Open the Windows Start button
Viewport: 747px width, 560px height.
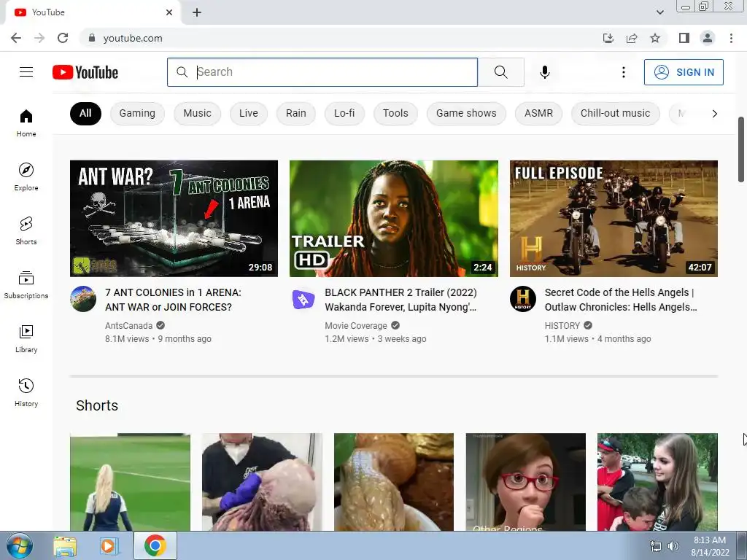[x=20, y=545]
